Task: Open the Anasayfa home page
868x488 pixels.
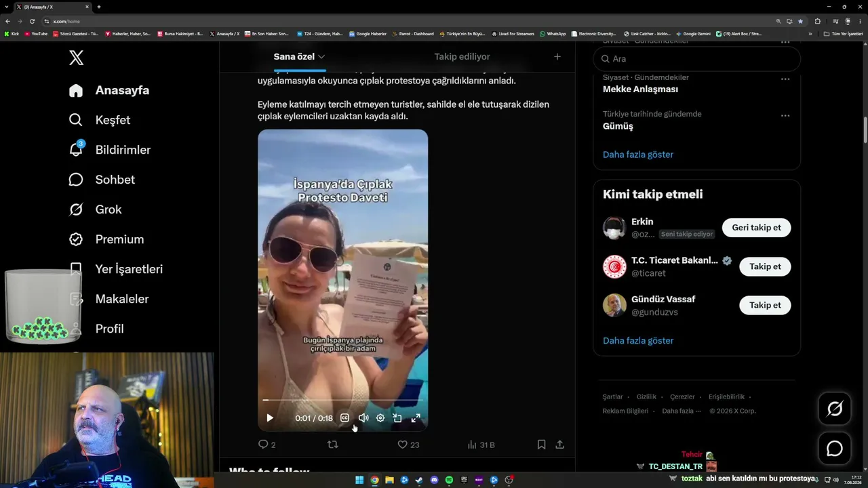Action: (x=109, y=90)
